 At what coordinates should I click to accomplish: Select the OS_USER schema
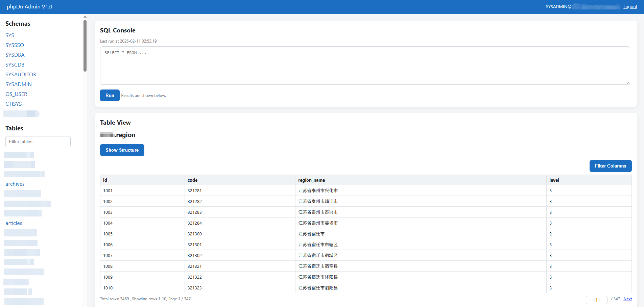pyautogui.click(x=16, y=94)
